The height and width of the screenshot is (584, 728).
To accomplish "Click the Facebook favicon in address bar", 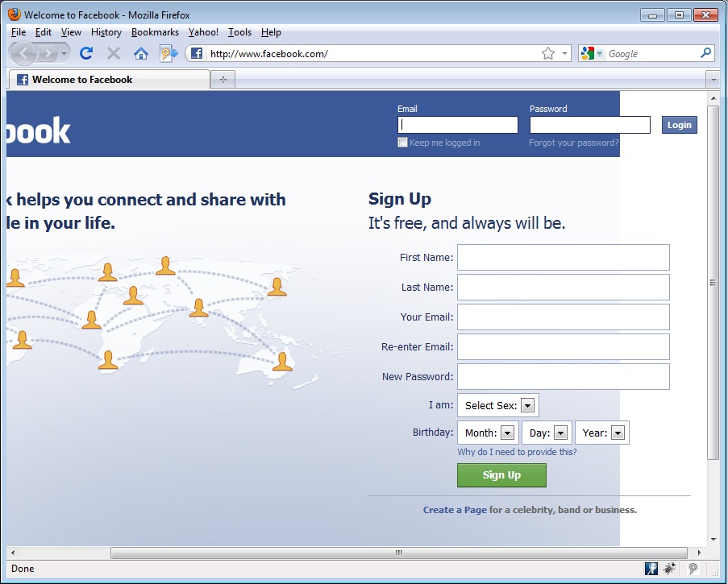I will [197, 53].
